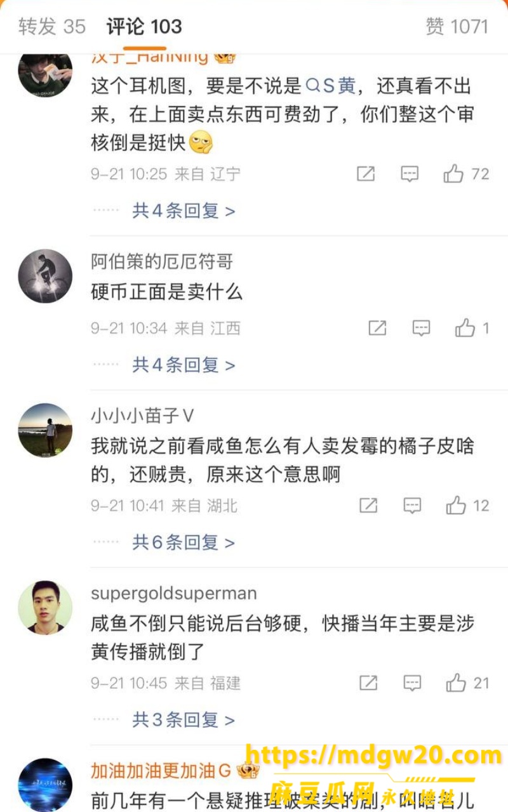This screenshot has width=508, height=812.
Task: Tap reply icon on 湖北 comment
Action: [413, 506]
